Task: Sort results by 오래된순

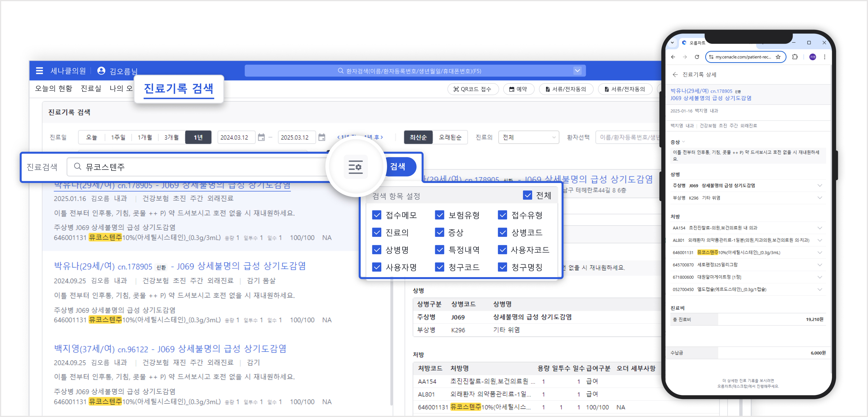Action: pos(450,138)
